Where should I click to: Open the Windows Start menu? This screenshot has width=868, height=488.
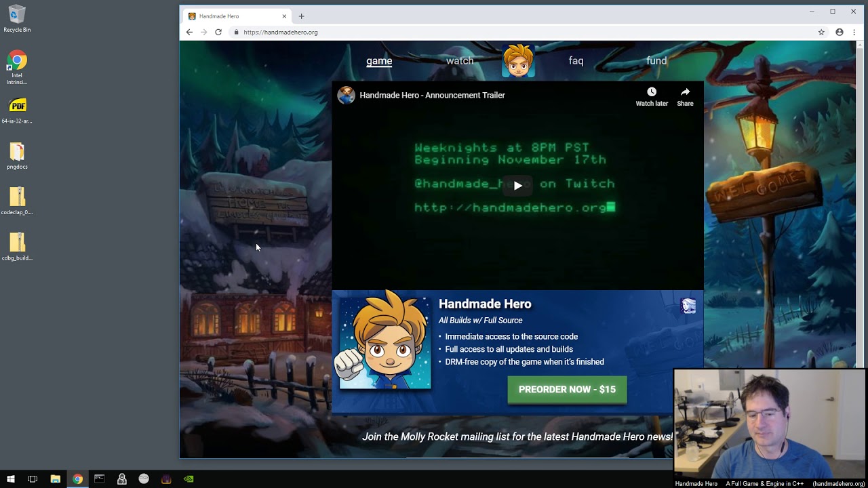click(x=10, y=479)
